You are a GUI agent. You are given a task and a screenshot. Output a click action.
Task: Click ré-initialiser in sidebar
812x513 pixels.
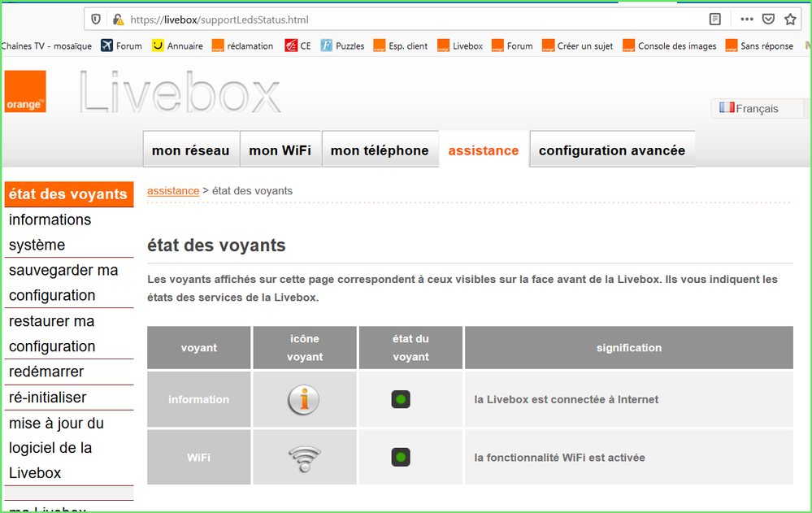pos(68,398)
